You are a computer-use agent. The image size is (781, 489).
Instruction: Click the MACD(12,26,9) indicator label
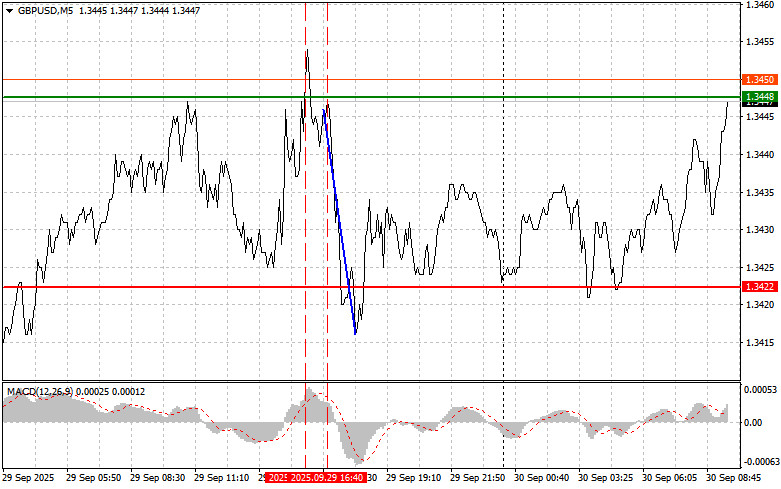point(39,392)
